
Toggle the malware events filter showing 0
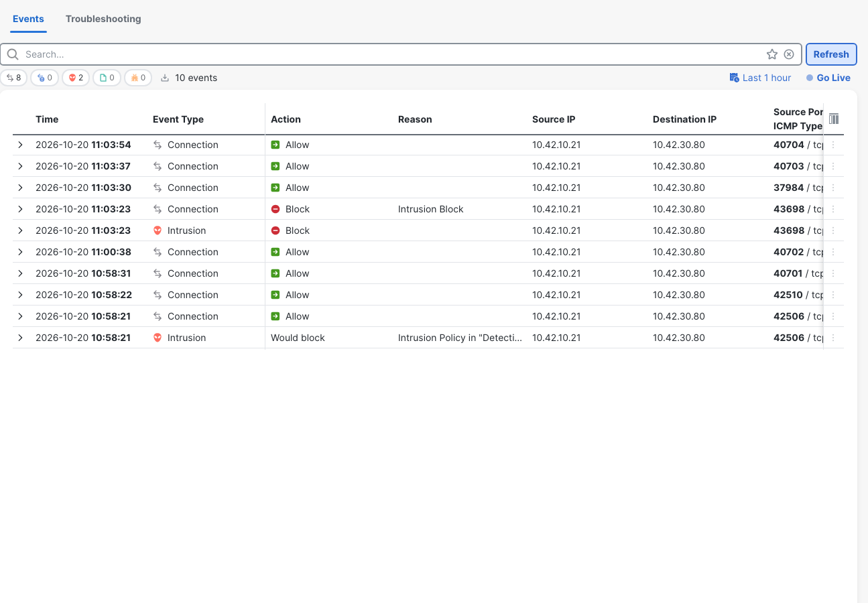pos(138,78)
